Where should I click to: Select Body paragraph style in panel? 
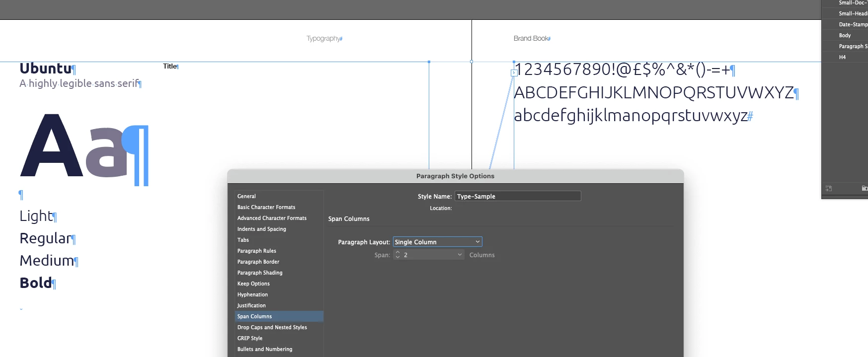coord(845,35)
